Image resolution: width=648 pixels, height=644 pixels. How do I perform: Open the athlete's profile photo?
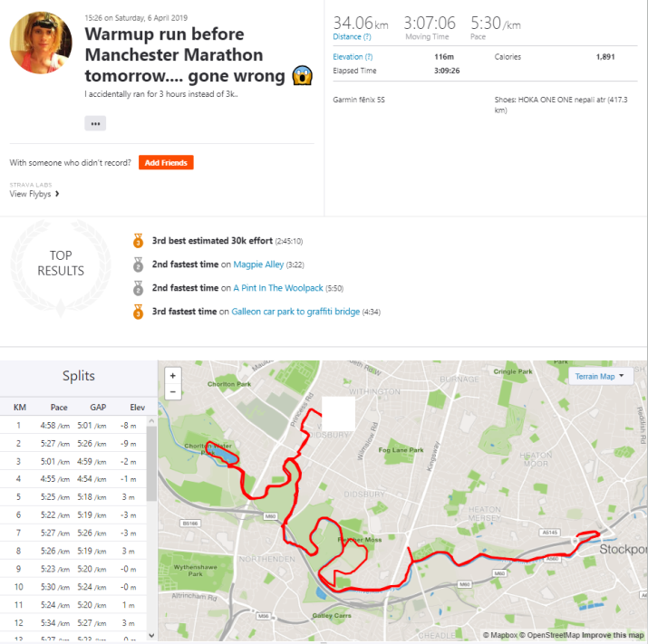[41, 43]
